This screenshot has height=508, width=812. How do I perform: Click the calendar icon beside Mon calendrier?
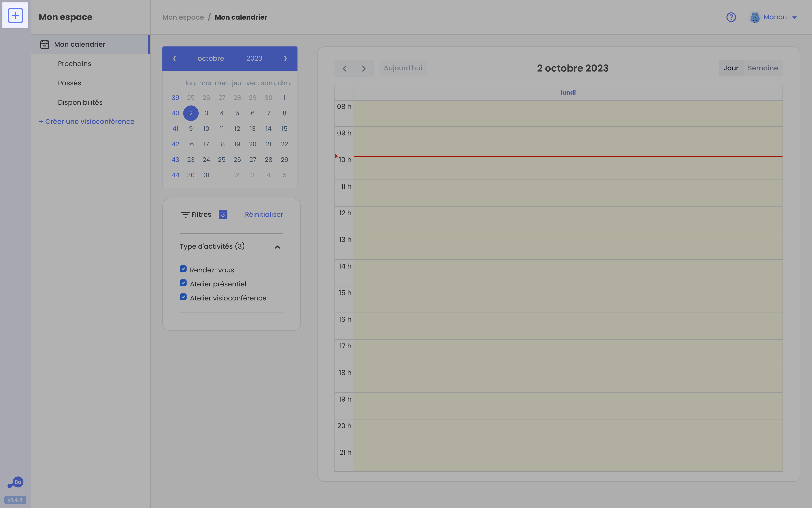click(45, 44)
